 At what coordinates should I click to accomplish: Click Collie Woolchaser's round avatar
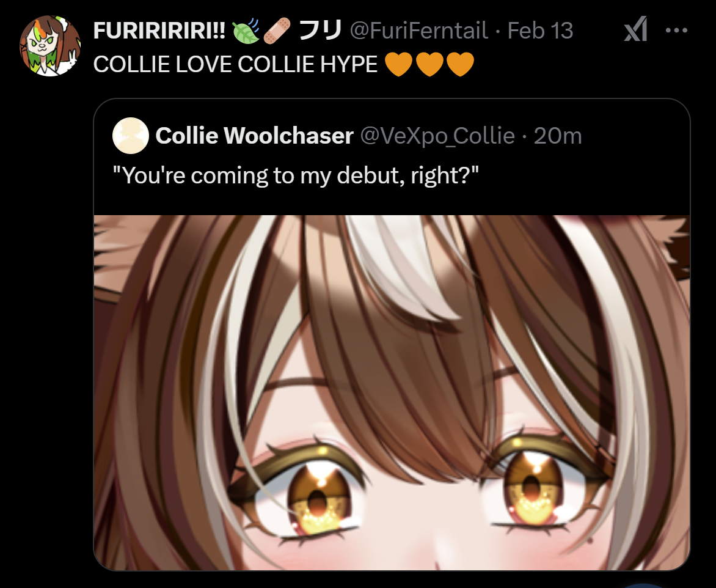tap(131, 135)
